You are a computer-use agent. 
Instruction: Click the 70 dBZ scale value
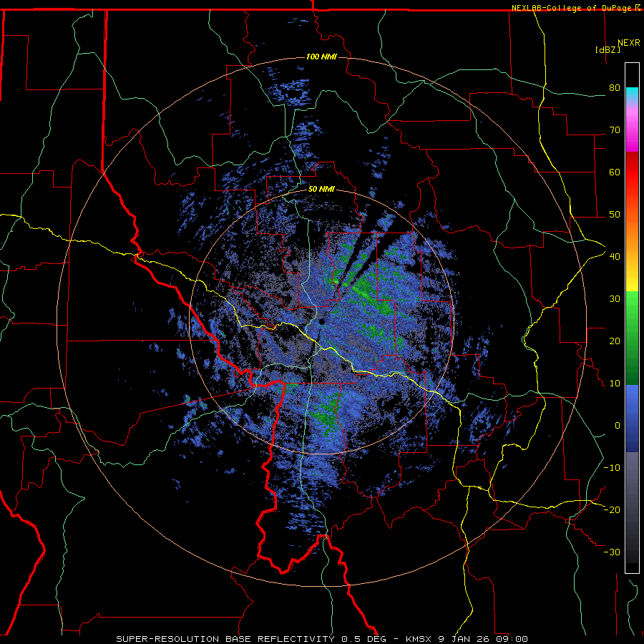tap(615, 130)
